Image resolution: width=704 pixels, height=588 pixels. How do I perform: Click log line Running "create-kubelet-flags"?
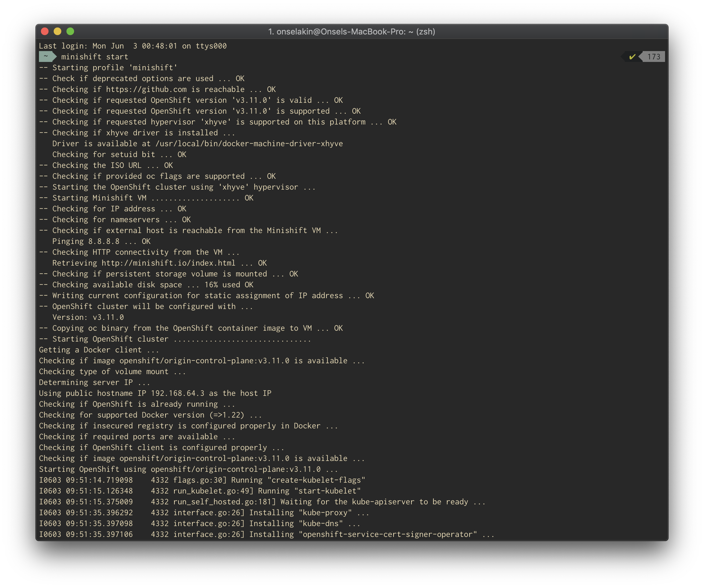click(x=202, y=480)
